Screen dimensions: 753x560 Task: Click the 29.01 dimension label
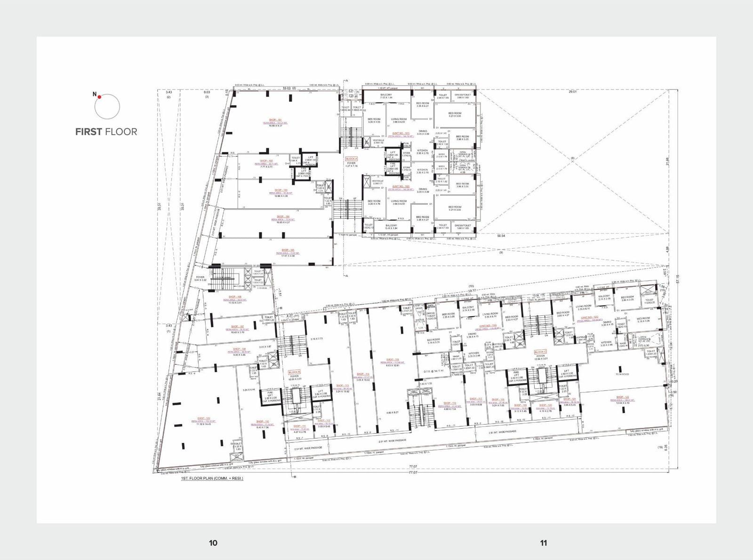point(572,92)
